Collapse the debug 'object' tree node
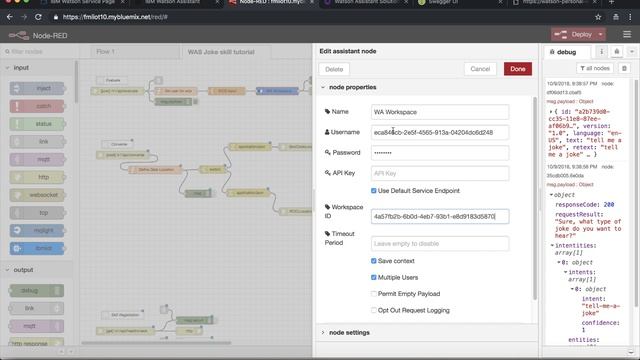 tap(551, 195)
